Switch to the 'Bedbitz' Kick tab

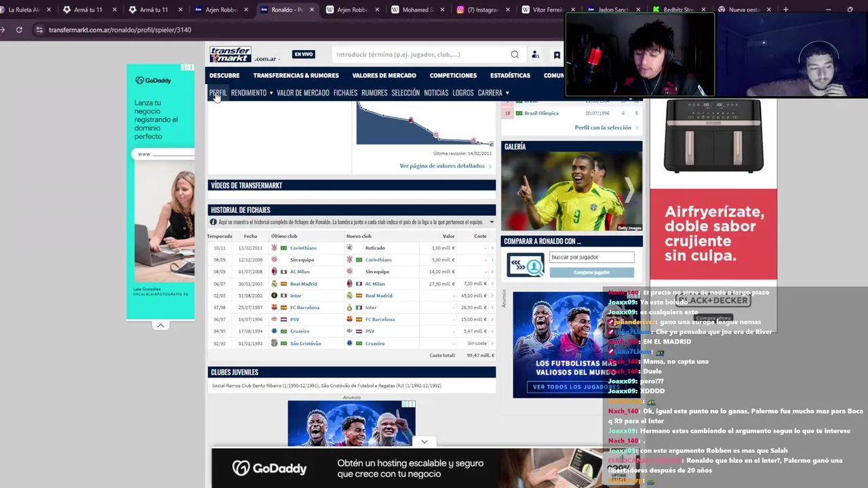click(674, 9)
